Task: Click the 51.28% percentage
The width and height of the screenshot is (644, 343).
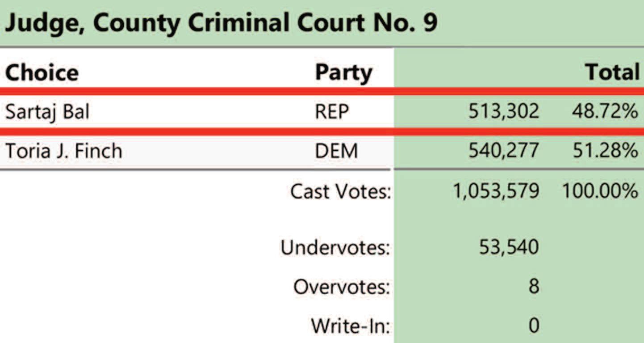Action: (x=605, y=151)
